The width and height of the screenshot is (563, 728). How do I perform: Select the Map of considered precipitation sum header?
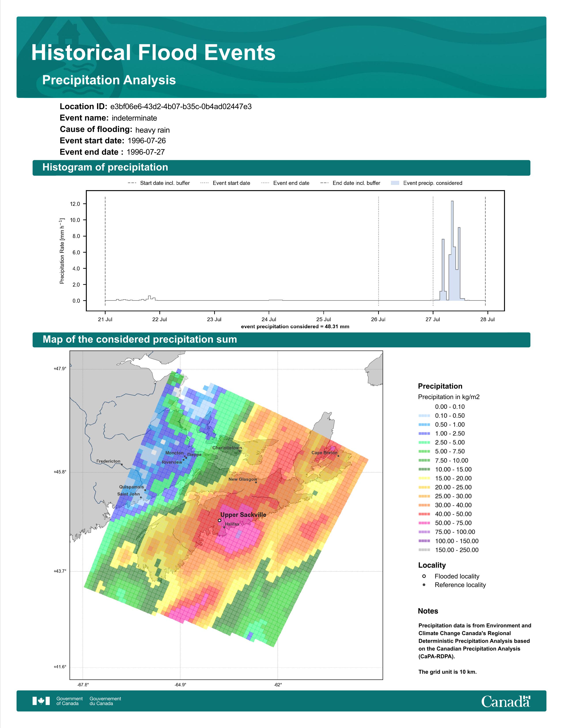click(281, 339)
